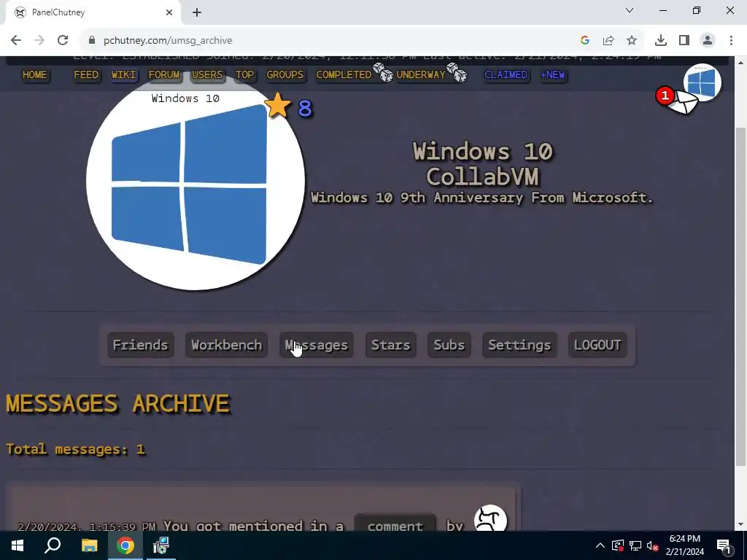
Task: Click the large Windows 10 profile picture
Action: (x=196, y=181)
